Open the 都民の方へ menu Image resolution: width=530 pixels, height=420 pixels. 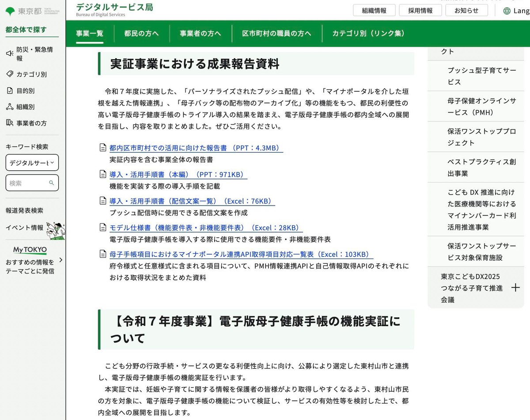(141, 34)
